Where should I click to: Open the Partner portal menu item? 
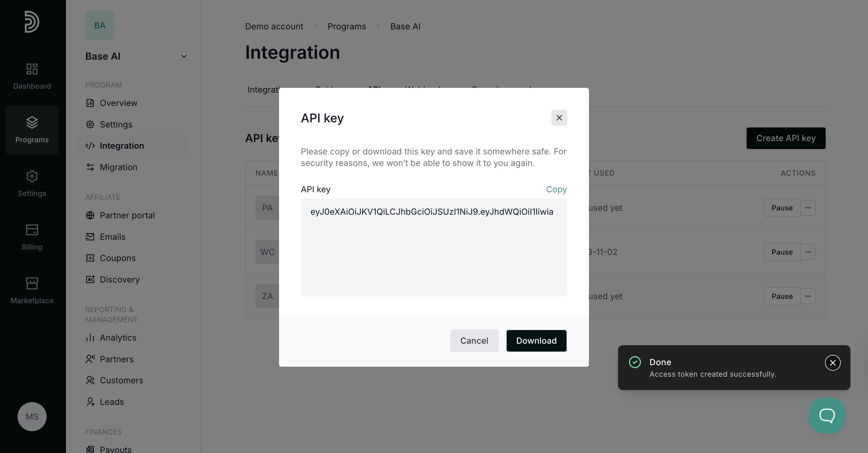(x=127, y=215)
